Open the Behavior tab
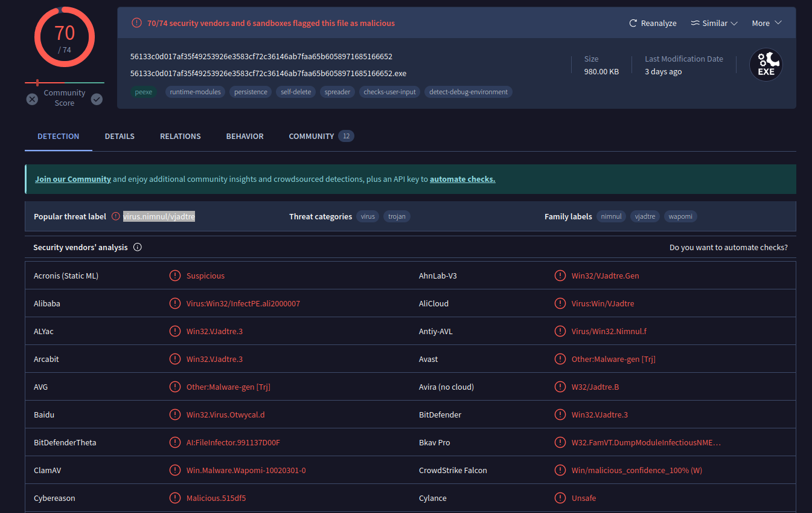812x513 pixels. point(245,137)
